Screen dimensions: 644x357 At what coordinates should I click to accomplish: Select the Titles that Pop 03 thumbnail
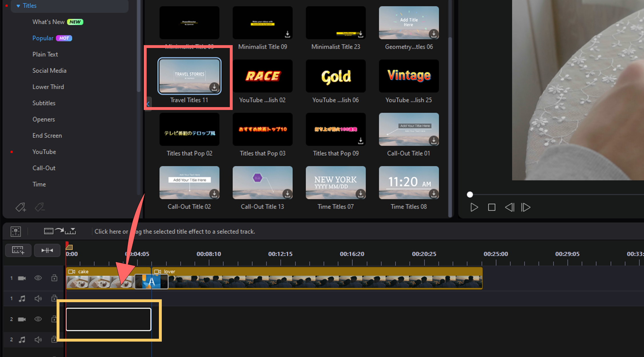262,129
